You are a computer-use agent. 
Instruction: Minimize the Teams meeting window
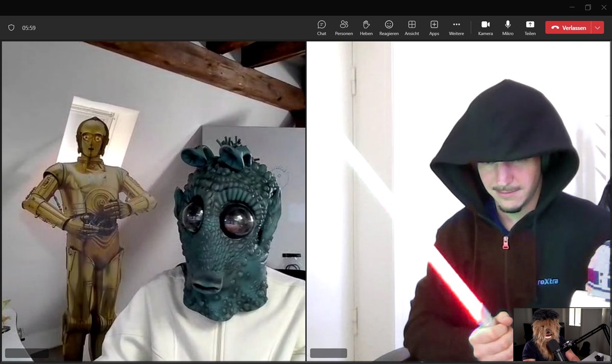click(573, 7)
